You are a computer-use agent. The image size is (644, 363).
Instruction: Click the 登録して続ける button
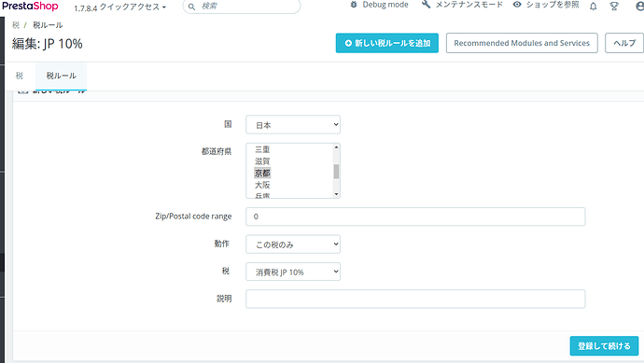[x=604, y=346]
